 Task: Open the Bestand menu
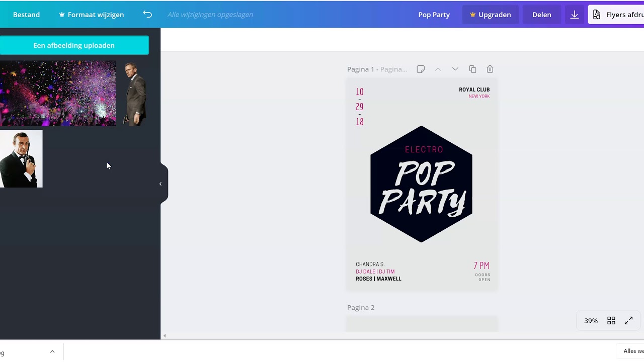pyautogui.click(x=26, y=15)
